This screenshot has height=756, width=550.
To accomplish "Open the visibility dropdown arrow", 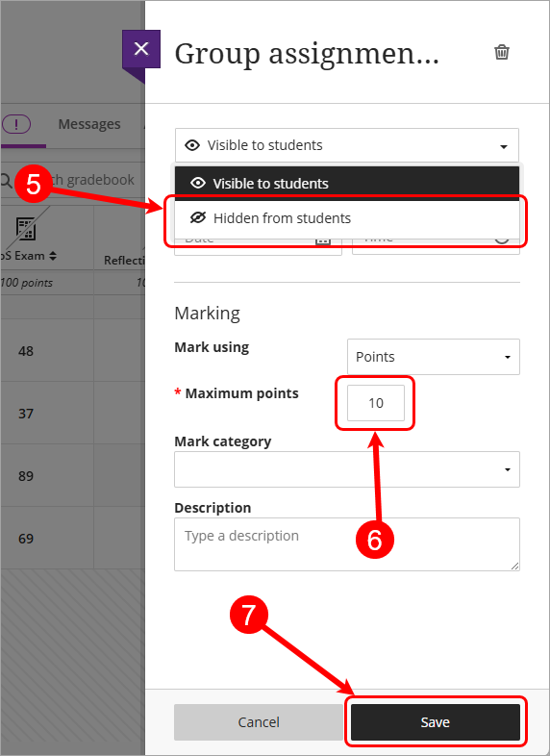I will coord(504,146).
